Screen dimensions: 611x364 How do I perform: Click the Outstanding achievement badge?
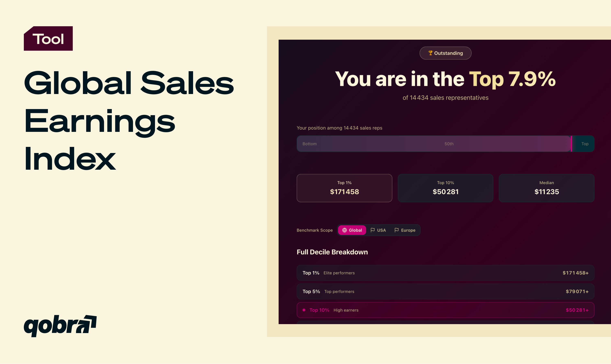click(445, 53)
